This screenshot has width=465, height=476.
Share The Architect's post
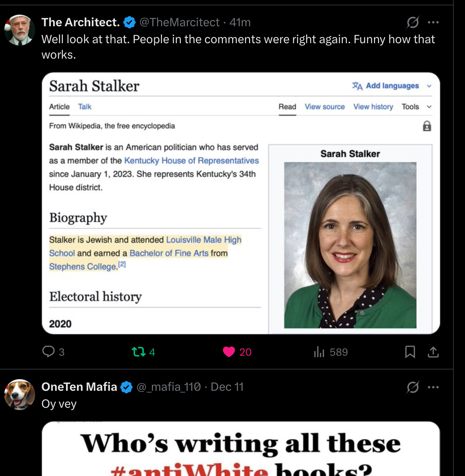433,352
